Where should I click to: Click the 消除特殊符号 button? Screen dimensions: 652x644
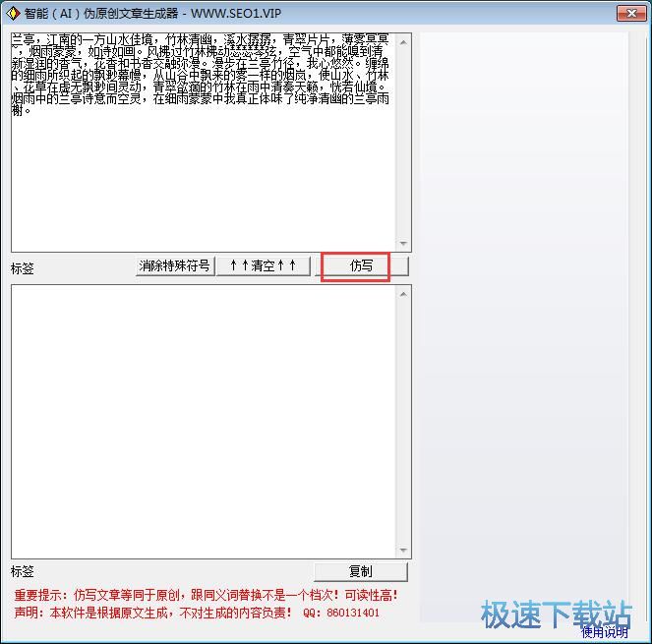[x=175, y=266]
